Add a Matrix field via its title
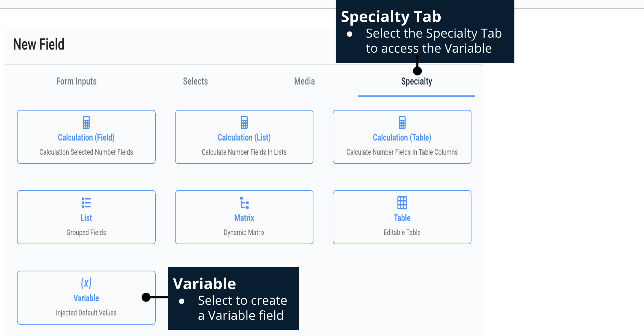 point(244,218)
